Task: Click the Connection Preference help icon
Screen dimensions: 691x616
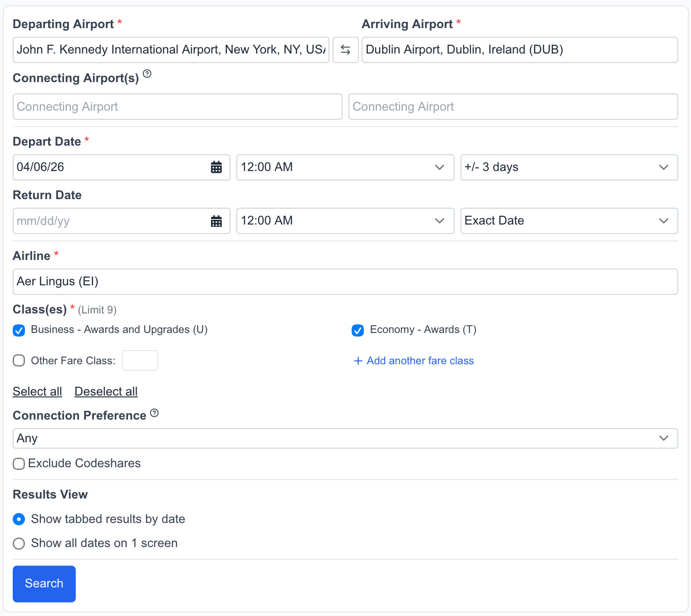Action: pos(154,412)
